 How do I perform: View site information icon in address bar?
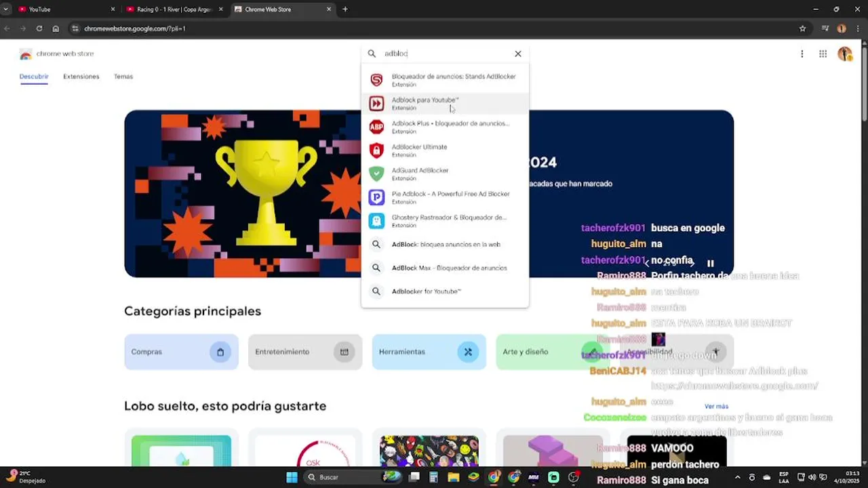coord(75,28)
